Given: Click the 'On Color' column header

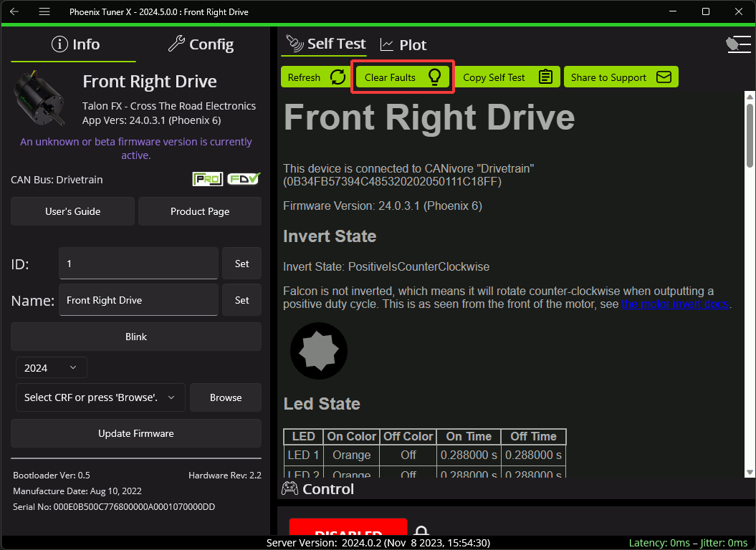Looking at the screenshot, I should click(351, 436).
